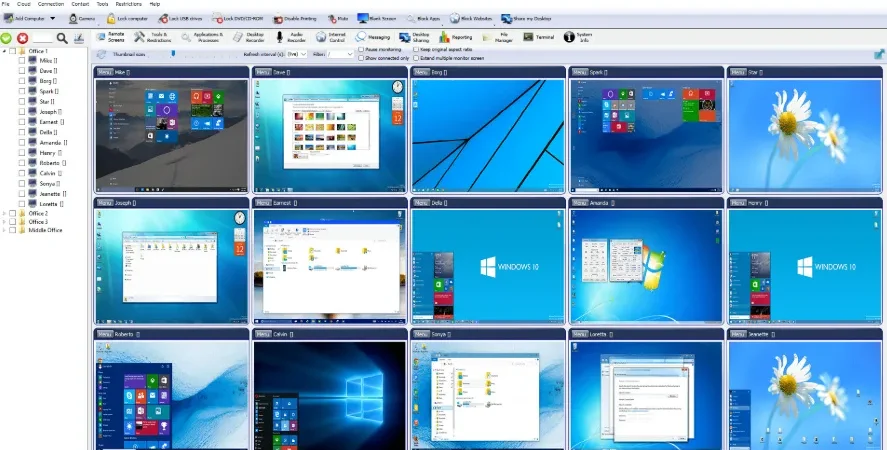Open the Connection menu
887x450 pixels.
(51, 4)
